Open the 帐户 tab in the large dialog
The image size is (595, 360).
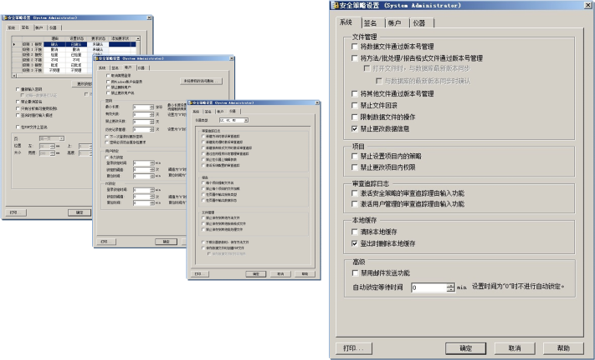pyautogui.click(x=395, y=23)
